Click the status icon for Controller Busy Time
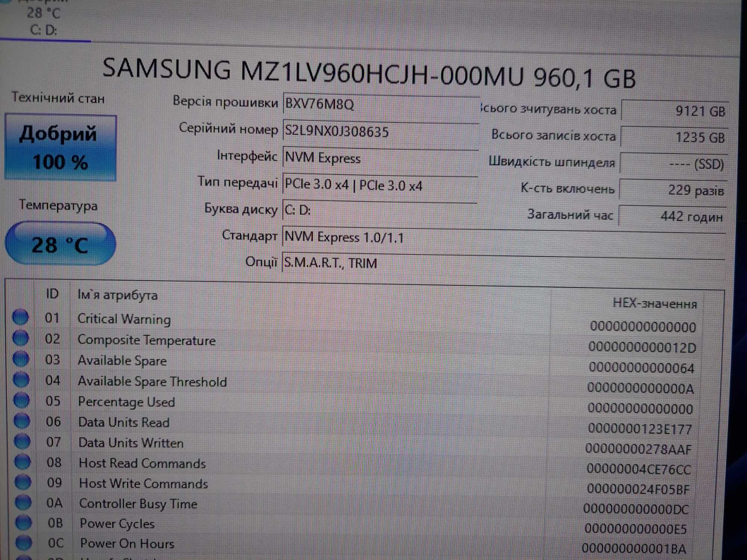The width and height of the screenshot is (747, 560). click(x=24, y=503)
